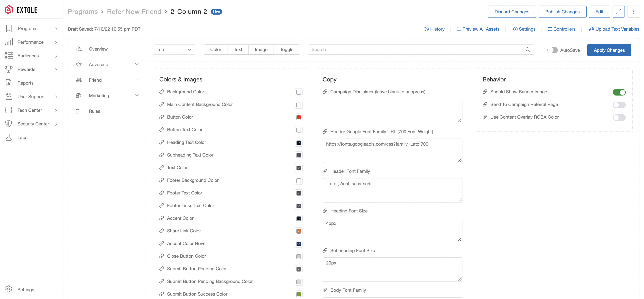Expand the Tech Center sidebar menu
The image size is (644, 299).
(x=56, y=110)
